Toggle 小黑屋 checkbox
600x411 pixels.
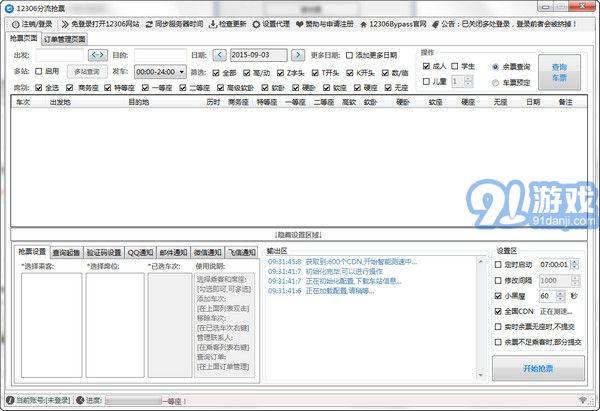tap(498, 296)
